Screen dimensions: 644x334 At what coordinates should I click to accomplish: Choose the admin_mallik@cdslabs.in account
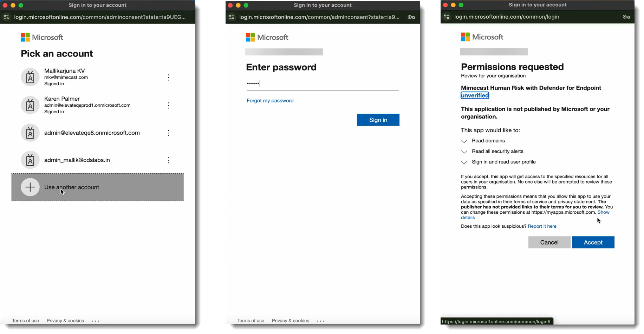point(77,160)
